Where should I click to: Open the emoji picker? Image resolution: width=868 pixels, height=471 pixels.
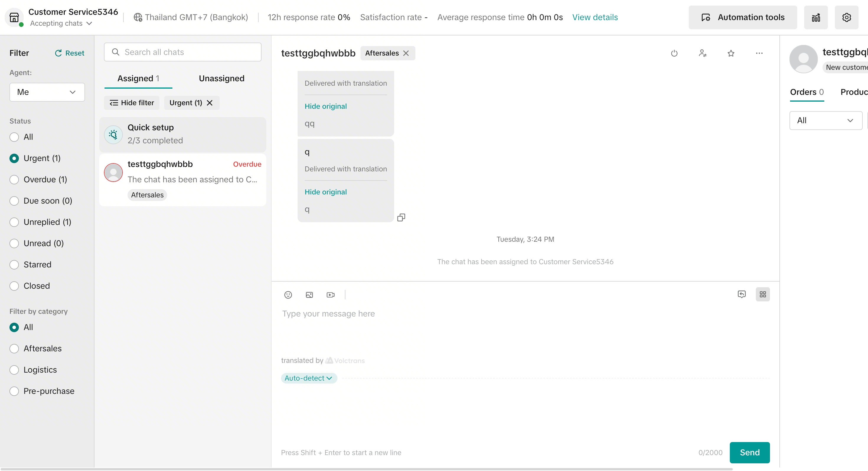click(288, 295)
